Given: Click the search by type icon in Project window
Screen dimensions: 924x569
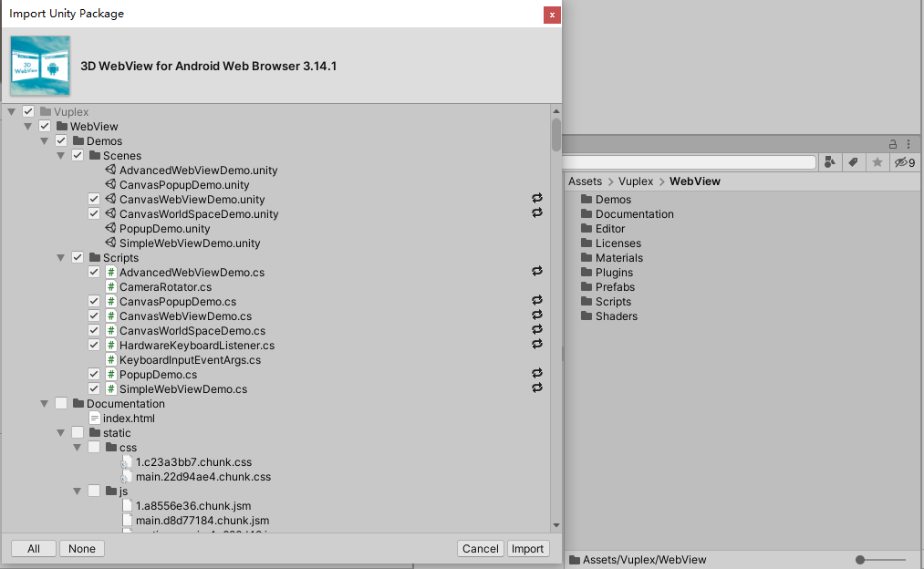Looking at the screenshot, I should (830, 162).
